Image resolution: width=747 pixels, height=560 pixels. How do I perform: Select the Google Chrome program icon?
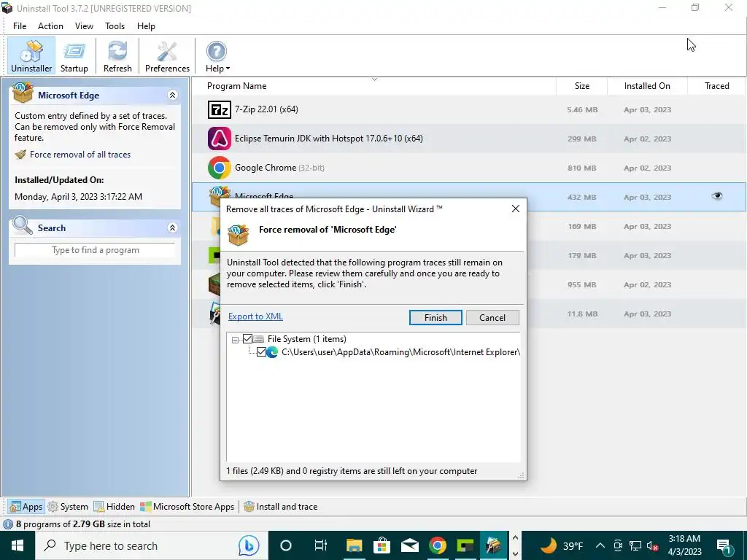pyautogui.click(x=219, y=168)
